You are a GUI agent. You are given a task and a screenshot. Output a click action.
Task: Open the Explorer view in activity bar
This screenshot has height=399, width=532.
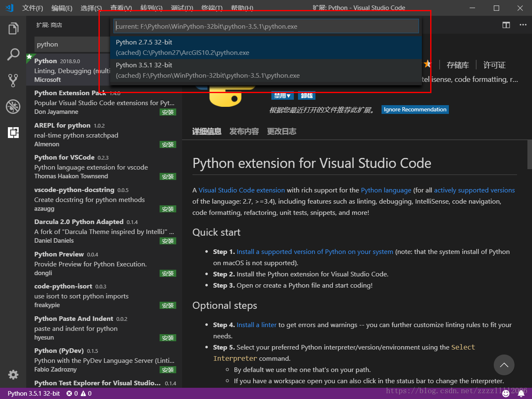(x=13, y=29)
